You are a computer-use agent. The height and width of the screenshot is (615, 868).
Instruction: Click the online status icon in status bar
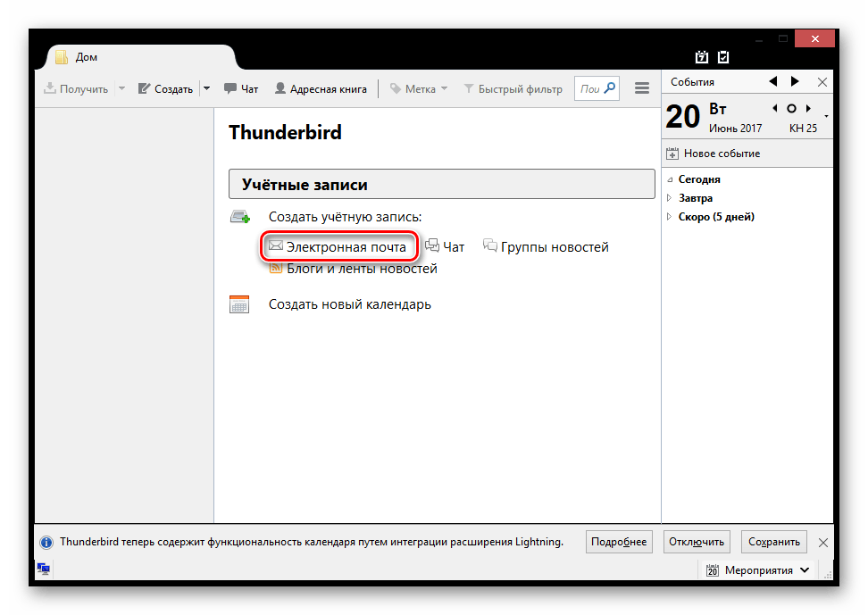coord(43,569)
